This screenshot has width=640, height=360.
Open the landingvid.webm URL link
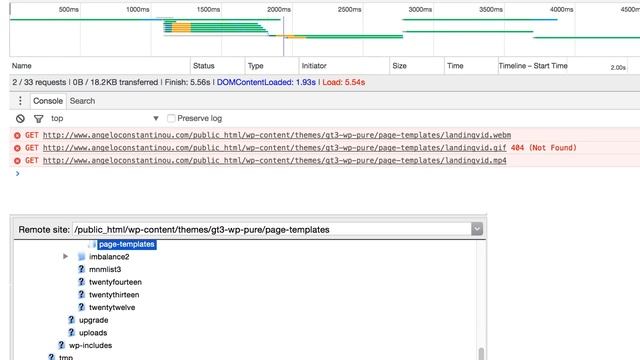coord(277,135)
